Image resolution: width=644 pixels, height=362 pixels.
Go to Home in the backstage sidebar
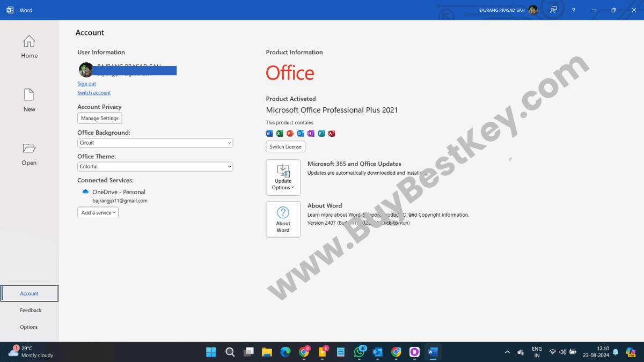[x=29, y=47]
